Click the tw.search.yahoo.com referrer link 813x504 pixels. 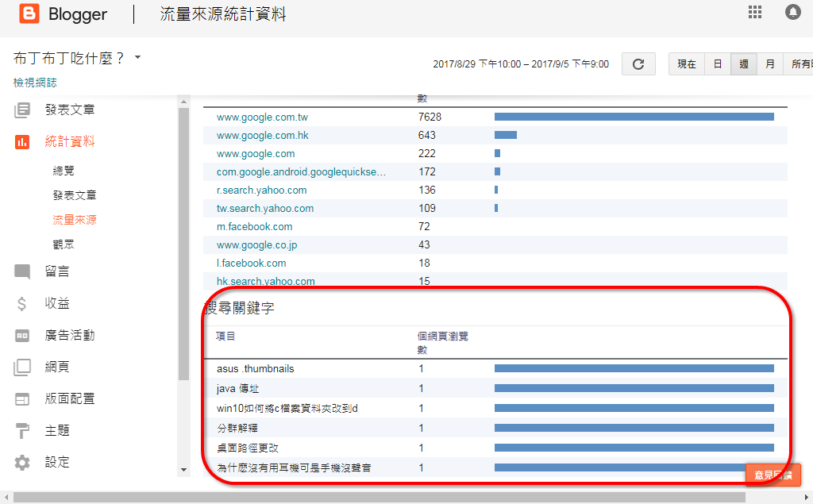tap(265, 209)
